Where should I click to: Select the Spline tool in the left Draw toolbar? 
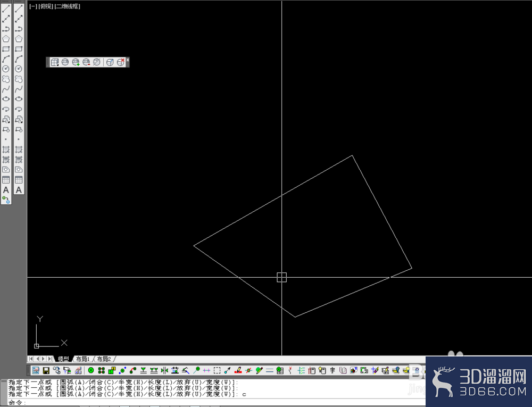(6, 89)
